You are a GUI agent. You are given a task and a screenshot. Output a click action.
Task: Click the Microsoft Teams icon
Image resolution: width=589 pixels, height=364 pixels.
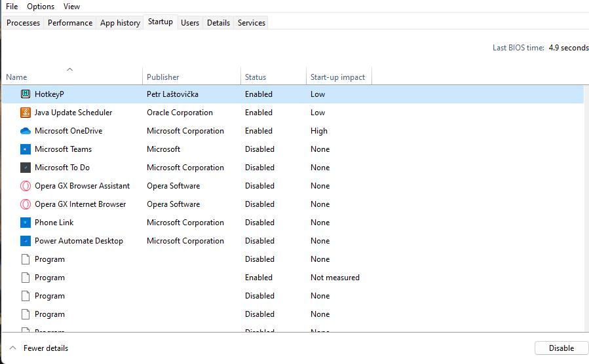[x=26, y=149]
